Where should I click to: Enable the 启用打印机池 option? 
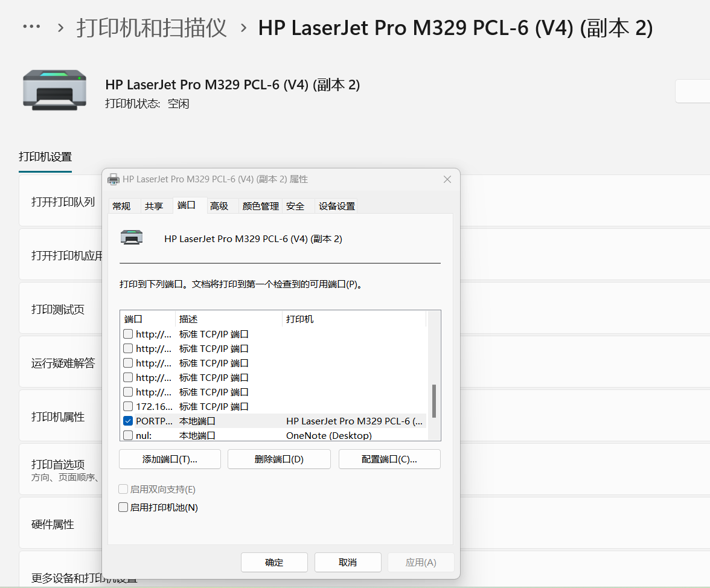pyautogui.click(x=124, y=507)
